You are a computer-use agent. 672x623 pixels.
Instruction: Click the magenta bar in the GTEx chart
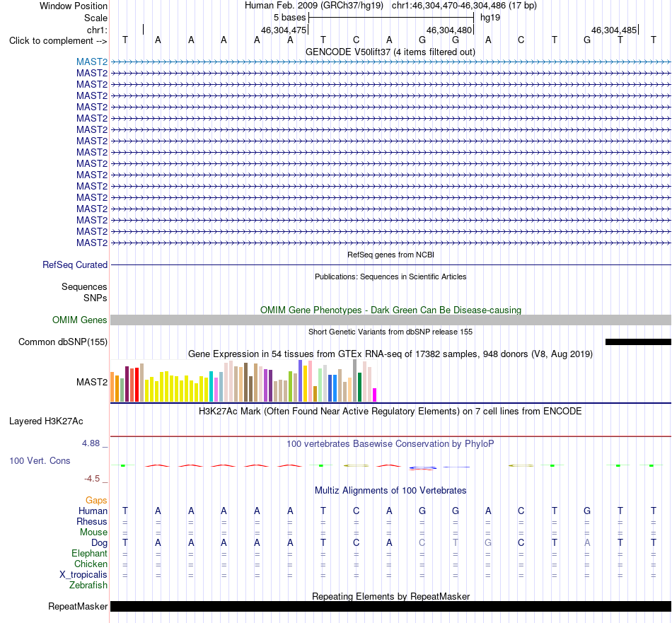point(375,395)
